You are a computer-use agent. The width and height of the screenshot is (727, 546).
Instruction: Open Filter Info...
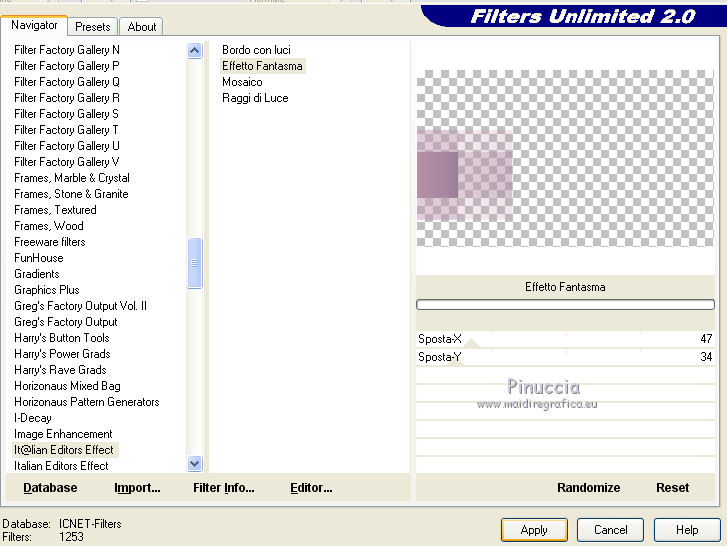coord(223,488)
